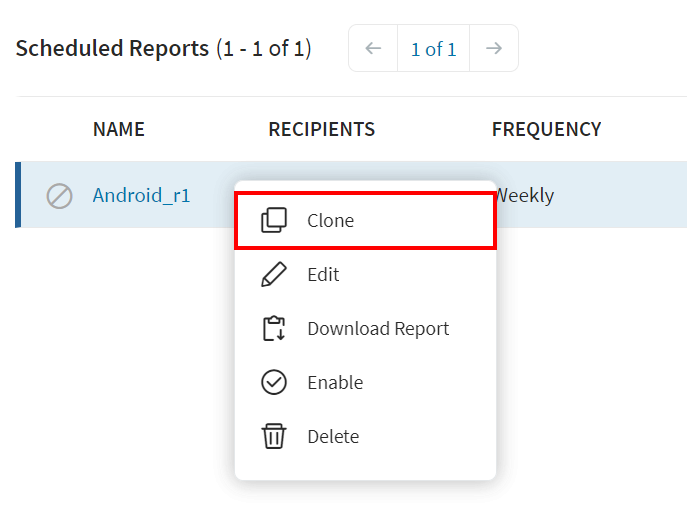Sort by the RECIPIENTS column header

click(x=322, y=130)
